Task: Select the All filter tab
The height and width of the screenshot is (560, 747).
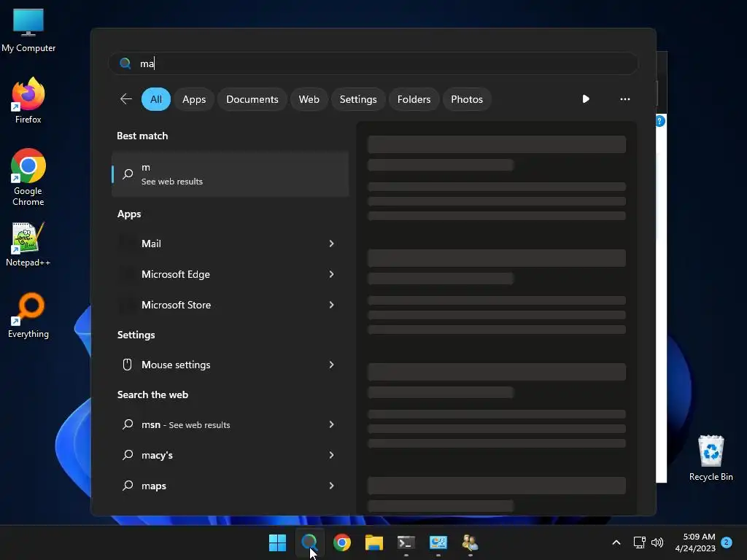Action: tap(156, 99)
